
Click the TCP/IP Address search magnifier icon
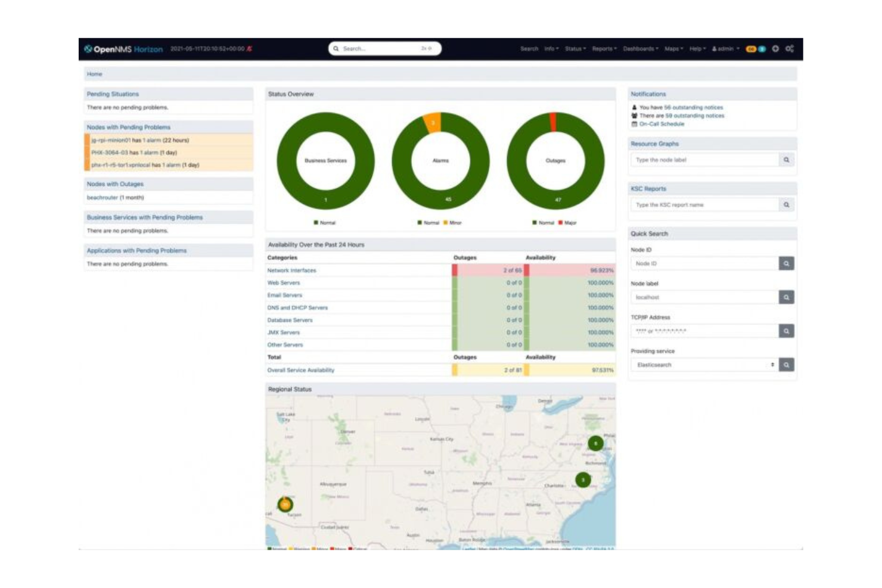(787, 330)
